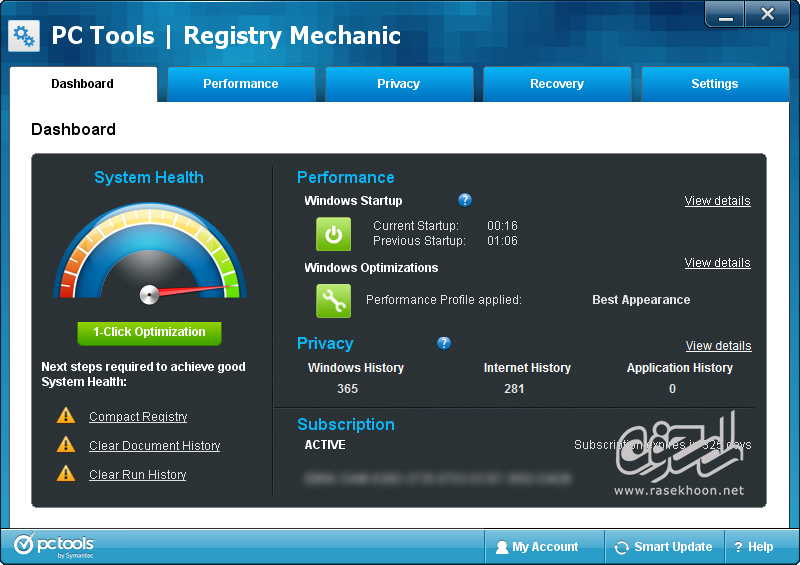Image resolution: width=800 pixels, height=565 pixels.
Task: Open the Compact Registry link
Action: click(x=138, y=416)
